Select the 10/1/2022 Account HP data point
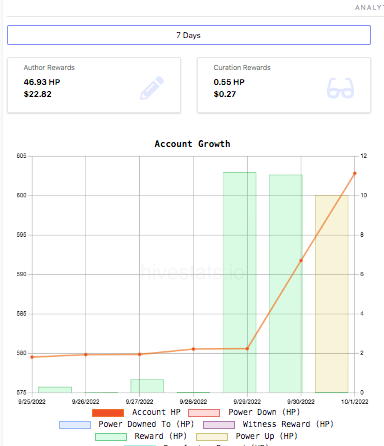This screenshot has width=384, height=446. pos(355,173)
